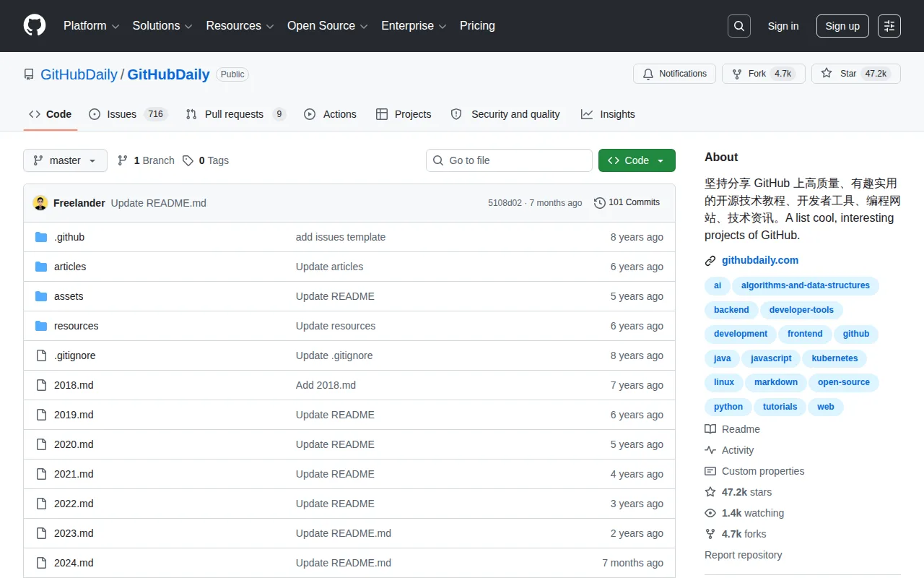Click the .gitignore file icon
Screen dimensions: 924x578
[x=41, y=355]
